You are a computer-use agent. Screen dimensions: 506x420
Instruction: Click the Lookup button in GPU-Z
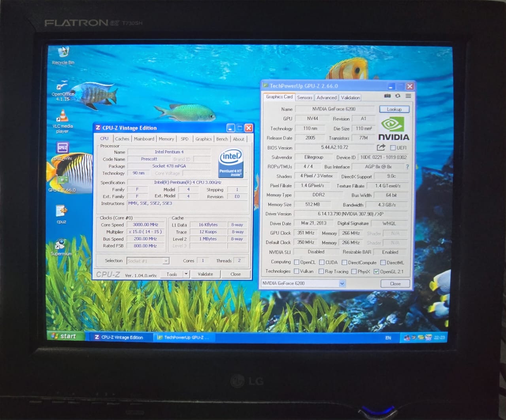tap(394, 109)
